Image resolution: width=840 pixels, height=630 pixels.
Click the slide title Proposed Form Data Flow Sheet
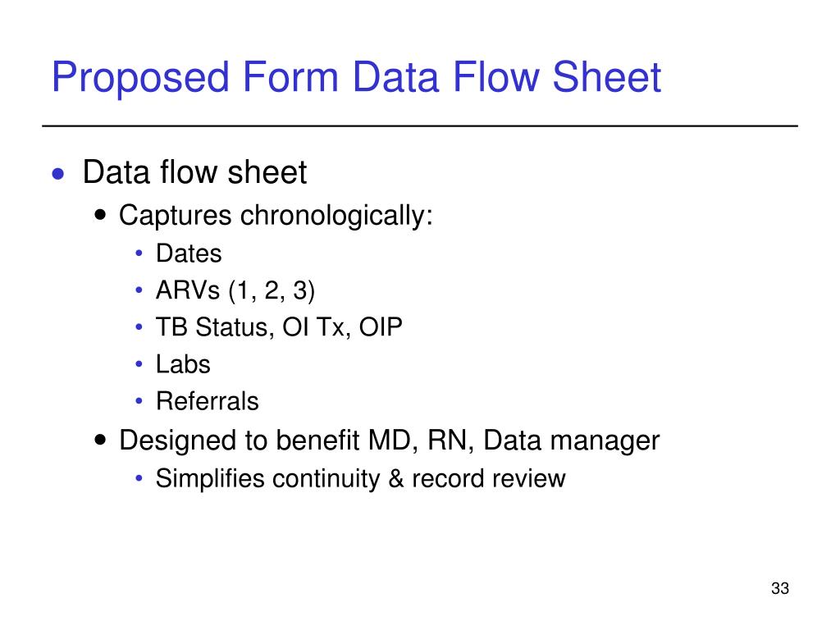pyautogui.click(x=356, y=78)
